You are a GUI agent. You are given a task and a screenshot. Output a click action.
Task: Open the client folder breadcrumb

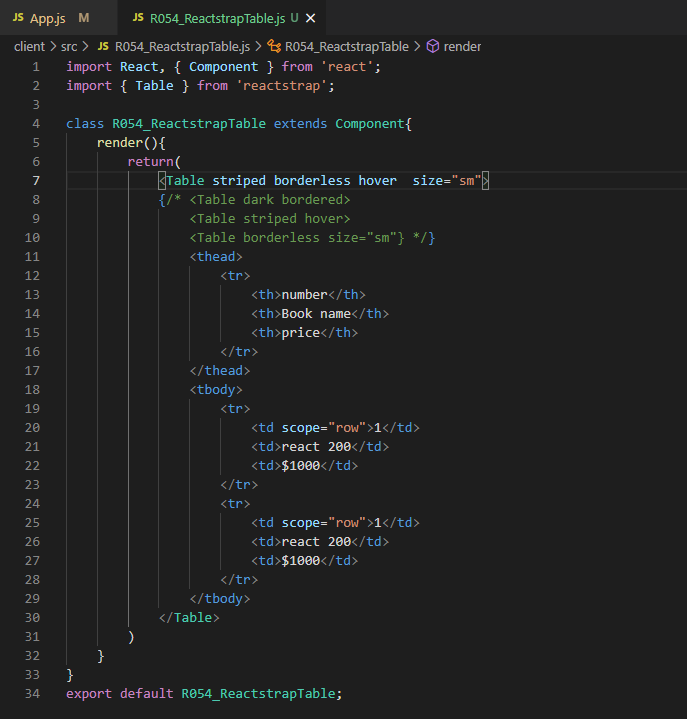[29, 46]
